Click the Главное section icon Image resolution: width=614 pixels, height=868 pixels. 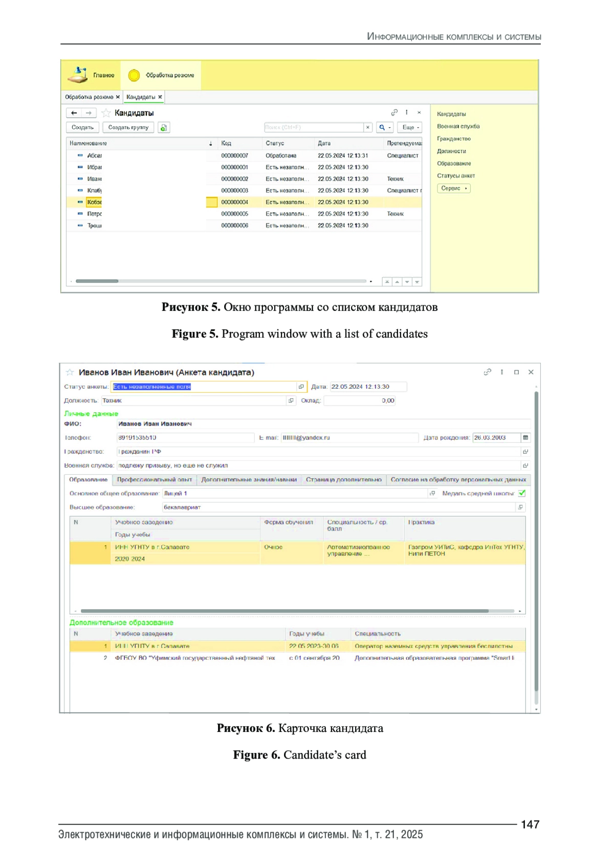[78, 75]
